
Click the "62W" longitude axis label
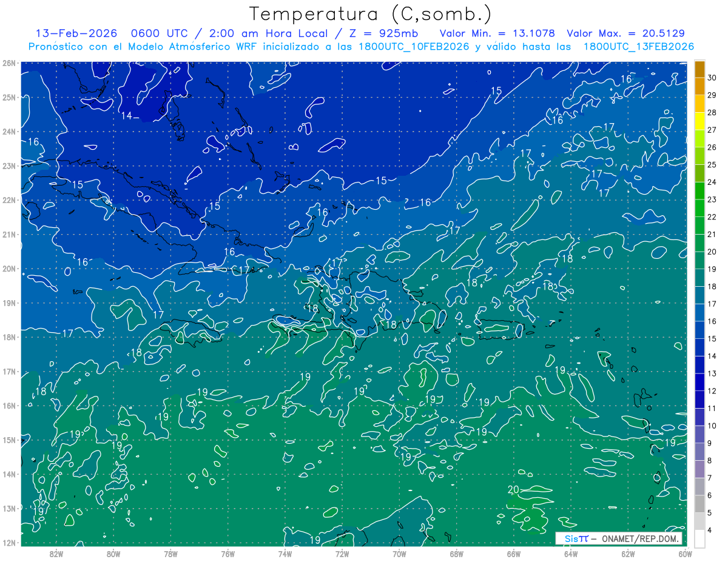pyautogui.click(x=629, y=553)
